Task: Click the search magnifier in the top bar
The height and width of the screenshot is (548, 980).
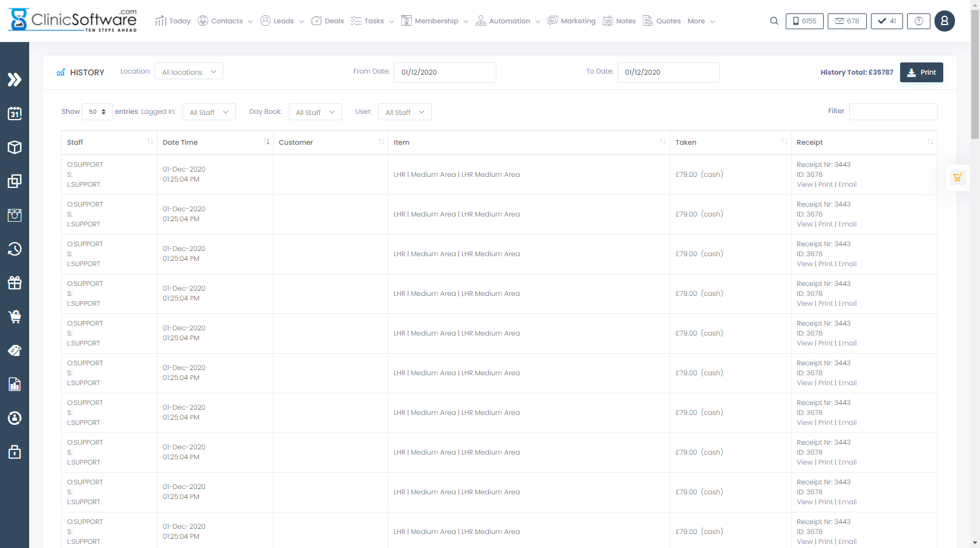Action: [x=774, y=21]
